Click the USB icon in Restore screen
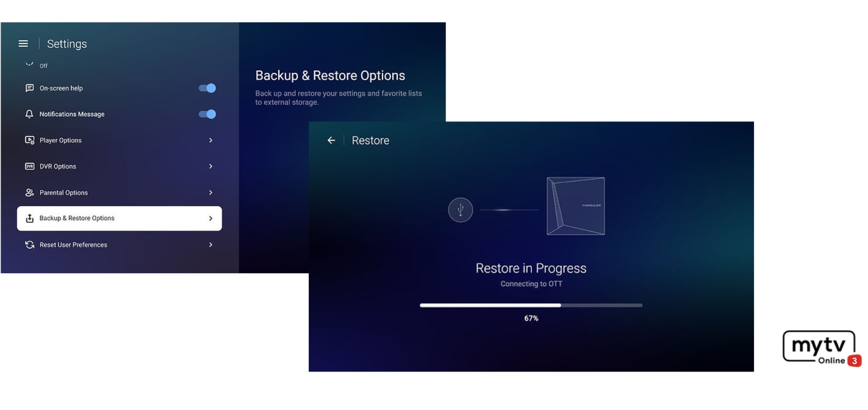868x410 pixels. coord(461,210)
